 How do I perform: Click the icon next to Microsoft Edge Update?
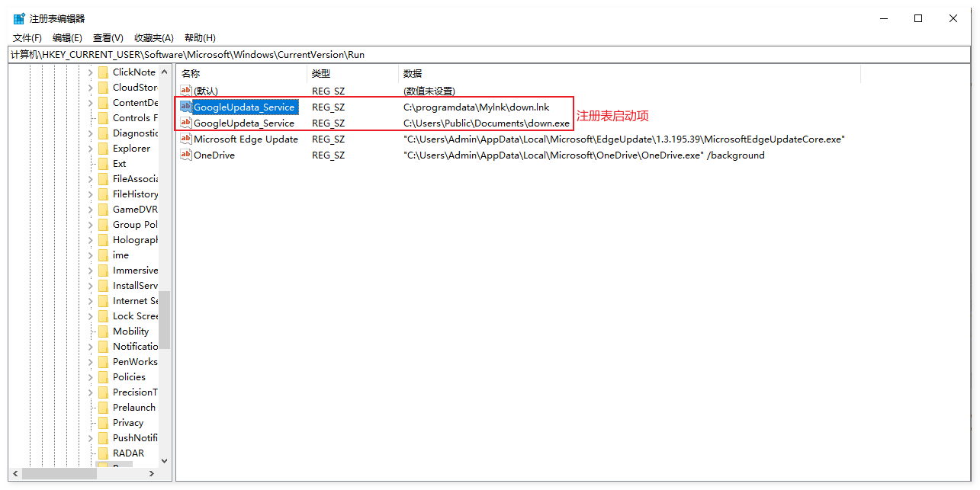pyautogui.click(x=186, y=139)
